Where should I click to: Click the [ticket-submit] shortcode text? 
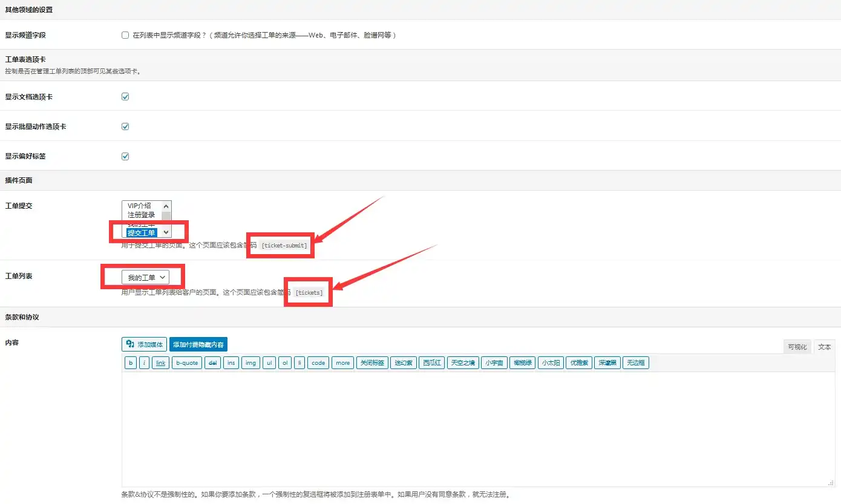pyautogui.click(x=284, y=245)
